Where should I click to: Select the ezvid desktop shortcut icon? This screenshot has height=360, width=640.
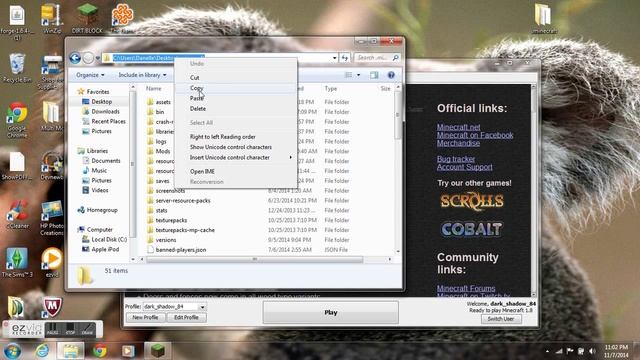[x=52, y=263]
